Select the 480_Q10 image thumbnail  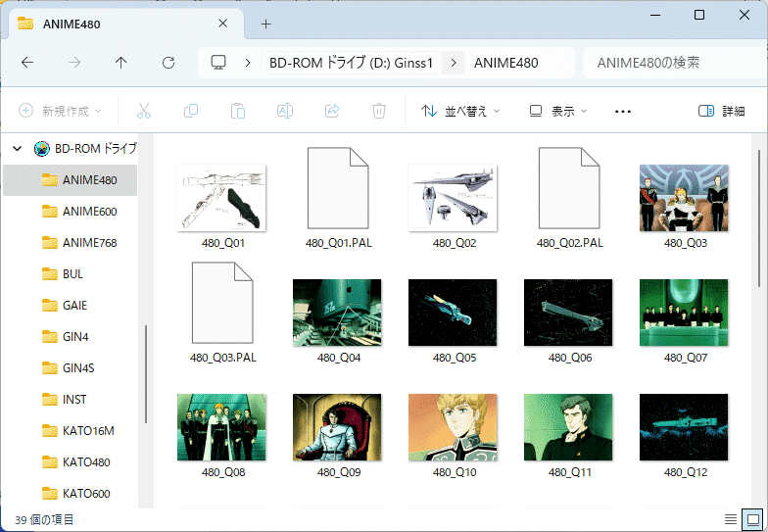point(453,427)
